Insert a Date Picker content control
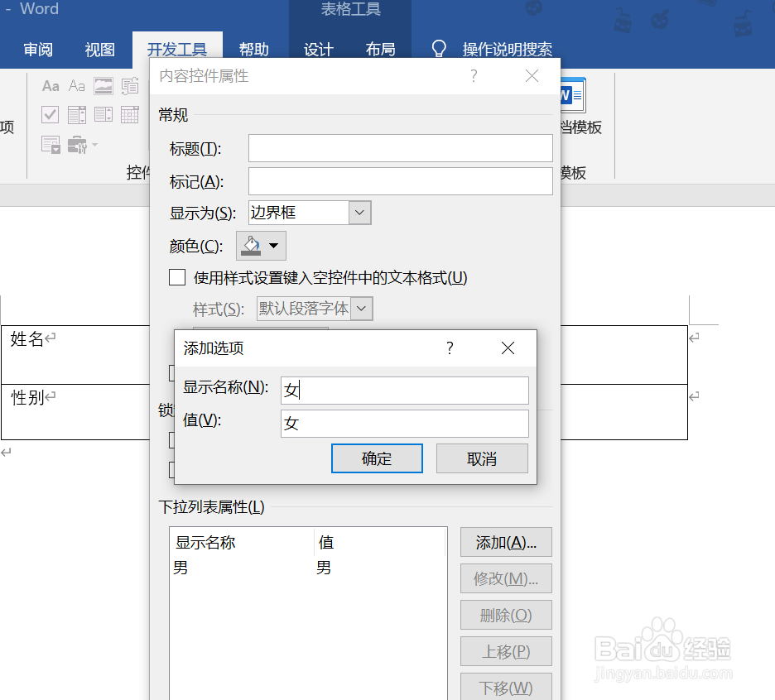The width and height of the screenshot is (775, 700). pos(130,114)
